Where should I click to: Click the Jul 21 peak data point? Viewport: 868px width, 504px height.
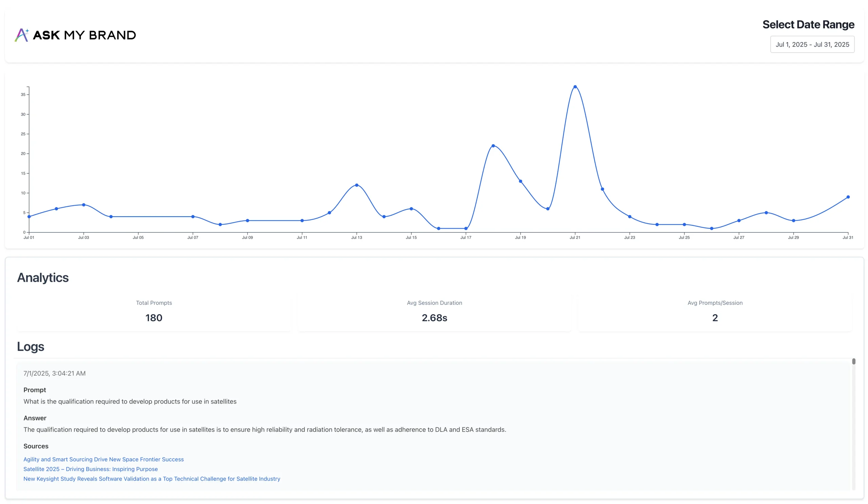575,87
